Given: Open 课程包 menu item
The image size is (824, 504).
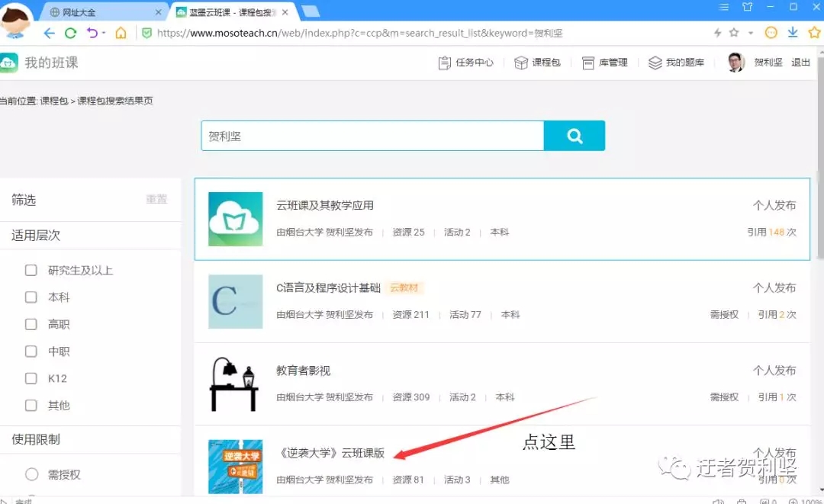Looking at the screenshot, I should 546,63.
